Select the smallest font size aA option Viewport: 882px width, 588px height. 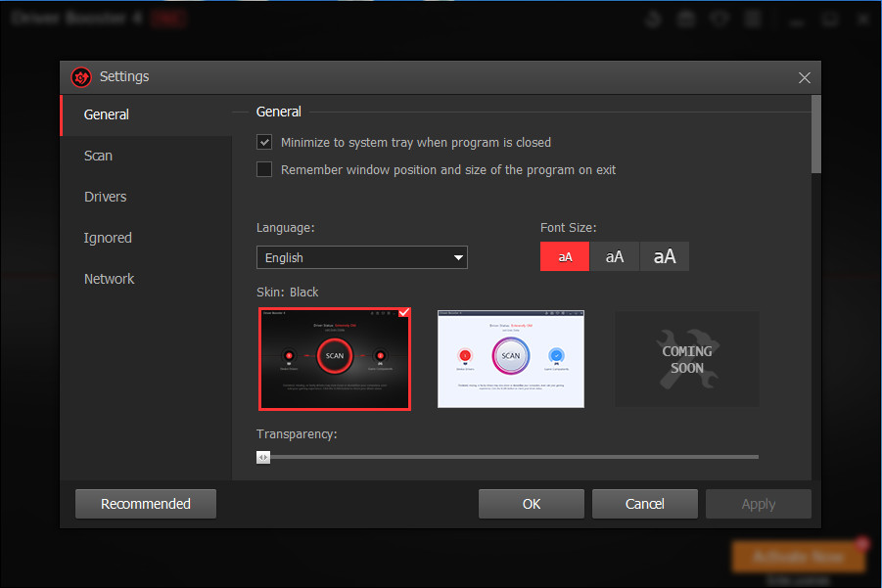pos(565,256)
